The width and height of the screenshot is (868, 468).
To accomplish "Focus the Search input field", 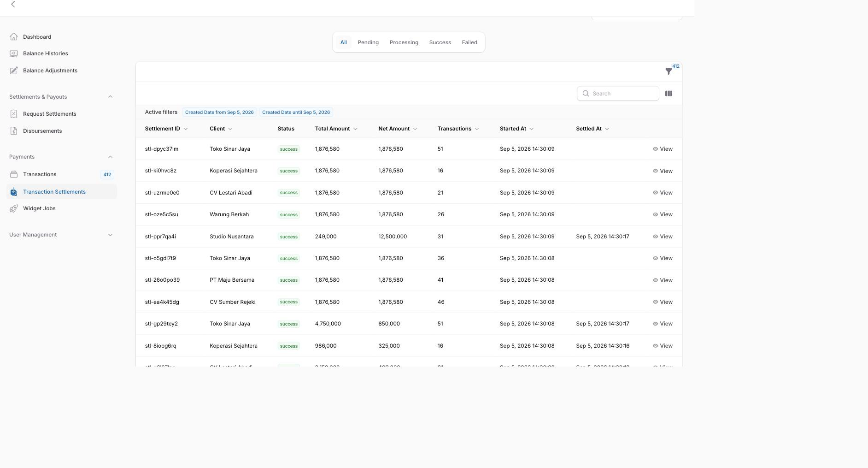I will coord(618,94).
